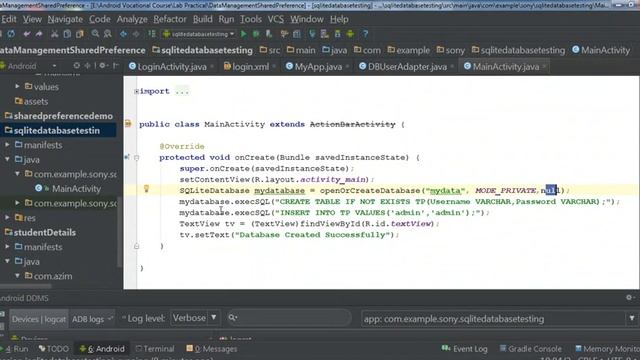Viewport: 640px width, 360px height.
Task: Click the Undo arrow icon
Action: [27, 34]
